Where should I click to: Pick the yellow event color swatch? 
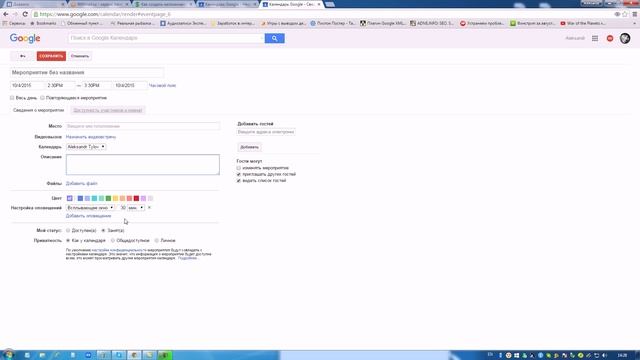pos(116,198)
